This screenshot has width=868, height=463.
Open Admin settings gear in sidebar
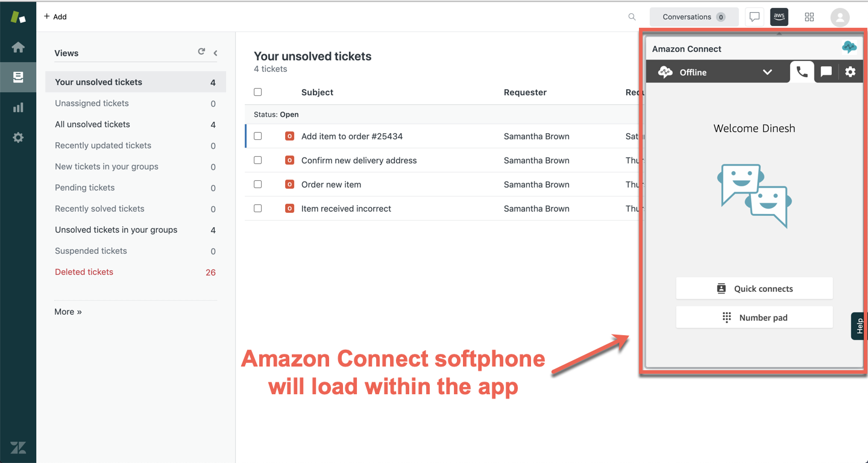click(18, 137)
